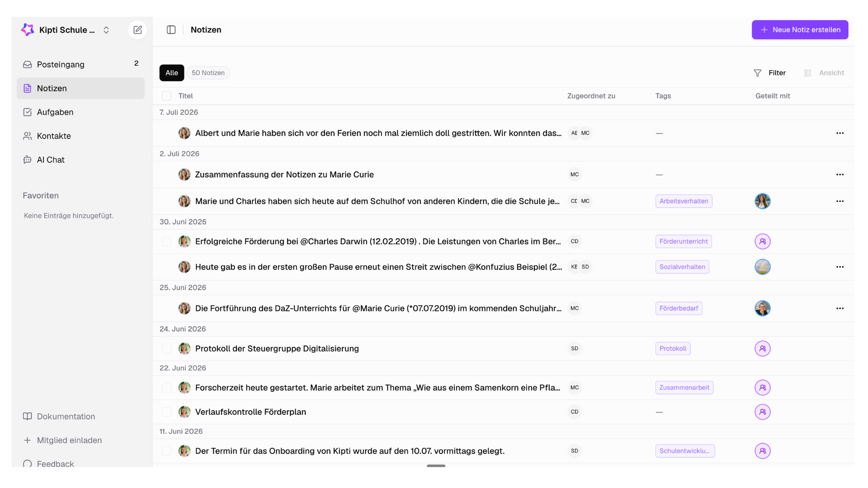Click the Kipti star logo icon

[28, 30]
